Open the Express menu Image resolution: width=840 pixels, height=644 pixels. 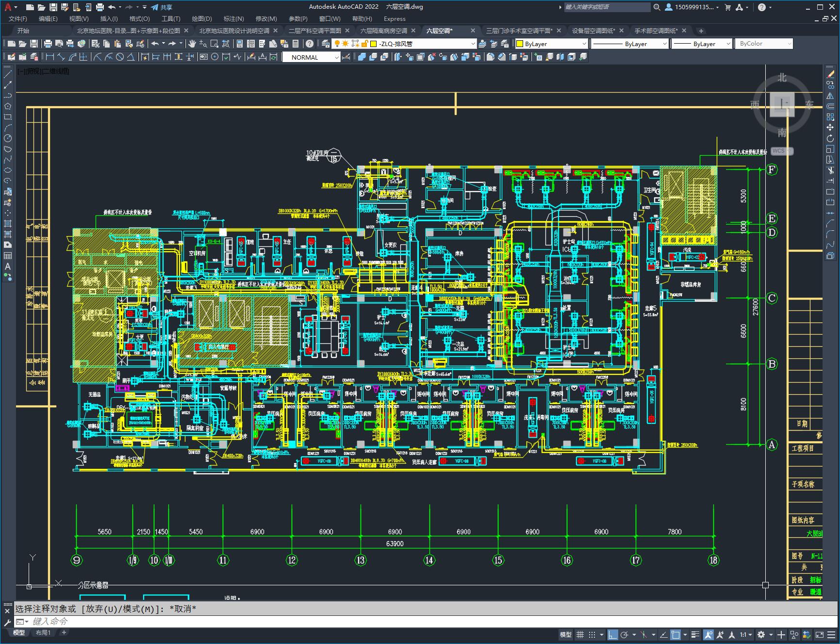(x=395, y=18)
